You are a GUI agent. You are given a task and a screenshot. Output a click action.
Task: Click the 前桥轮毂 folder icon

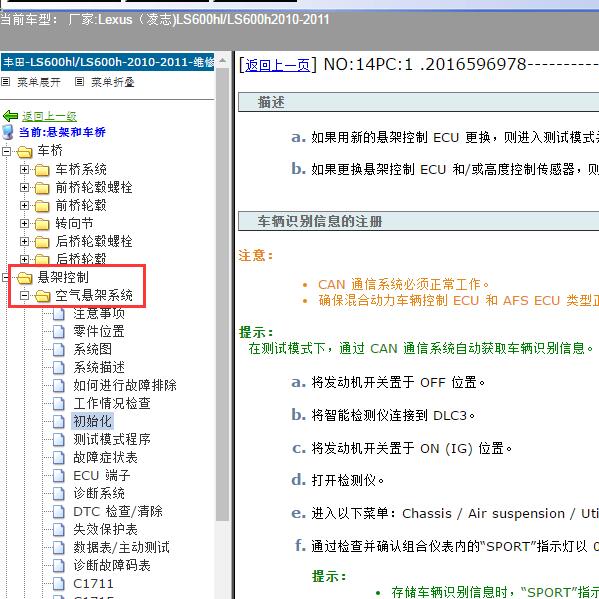(x=42, y=206)
